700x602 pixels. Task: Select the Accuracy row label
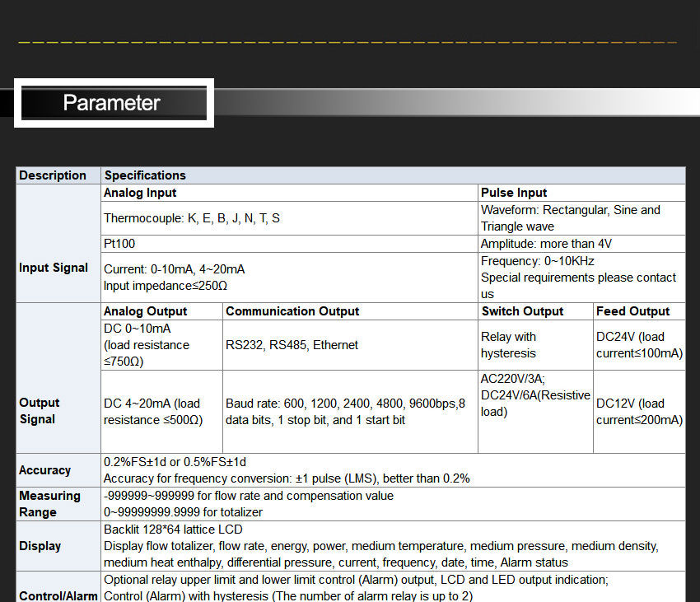[43, 470]
